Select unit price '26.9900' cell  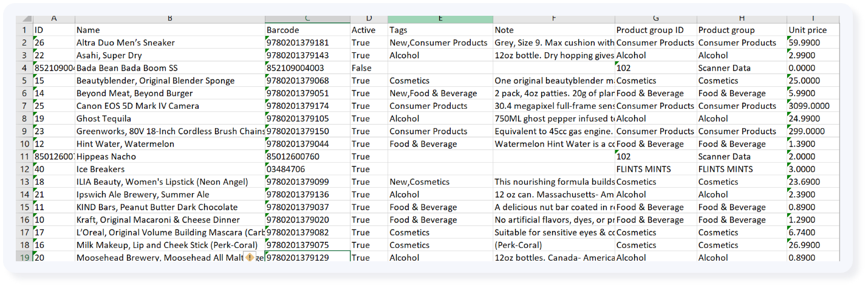pyautogui.click(x=813, y=245)
